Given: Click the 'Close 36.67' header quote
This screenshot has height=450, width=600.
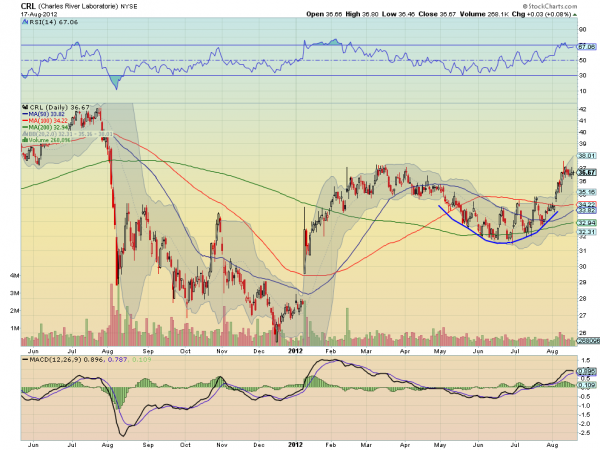Looking at the screenshot, I should (437, 14).
